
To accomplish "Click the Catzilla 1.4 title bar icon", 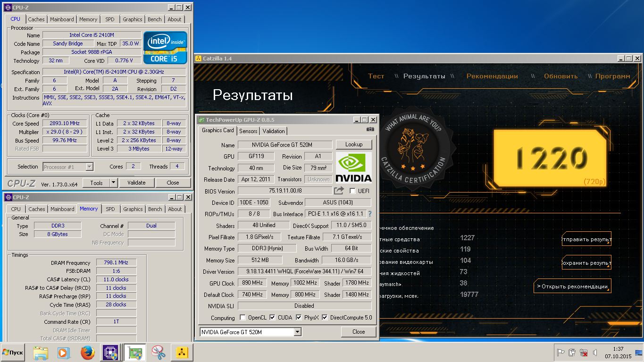I will pyautogui.click(x=198, y=59).
